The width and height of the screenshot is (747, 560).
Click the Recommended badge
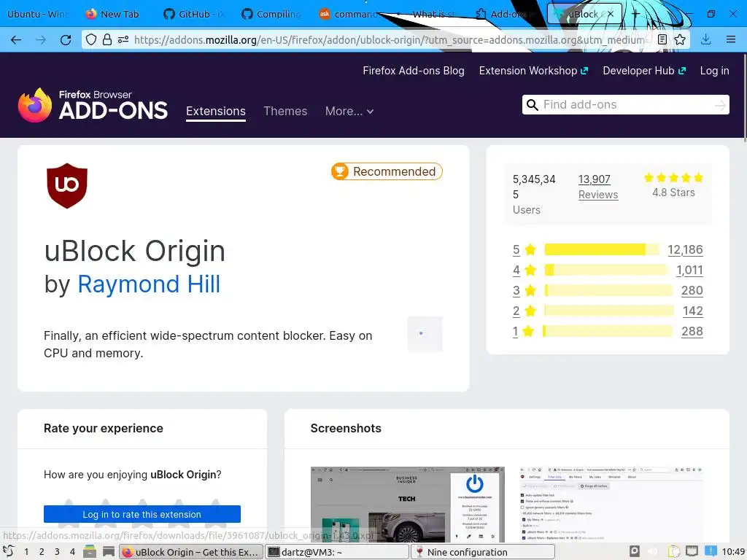coord(387,171)
